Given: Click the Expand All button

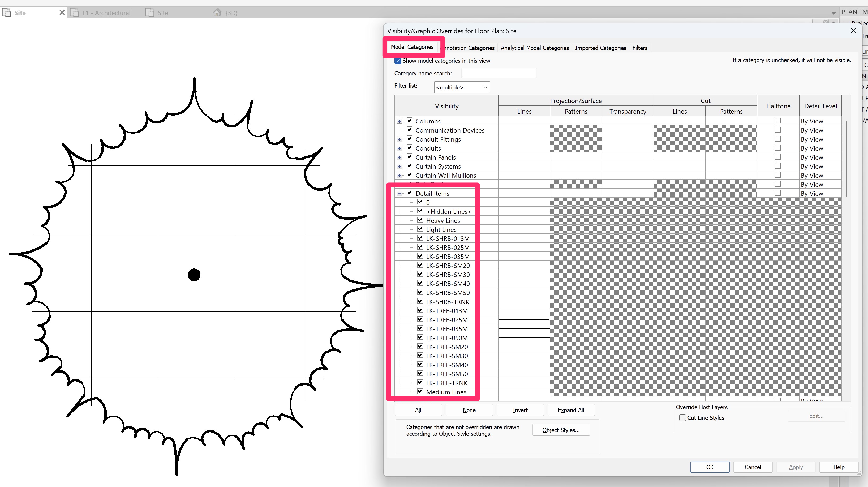Looking at the screenshot, I should pyautogui.click(x=571, y=410).
